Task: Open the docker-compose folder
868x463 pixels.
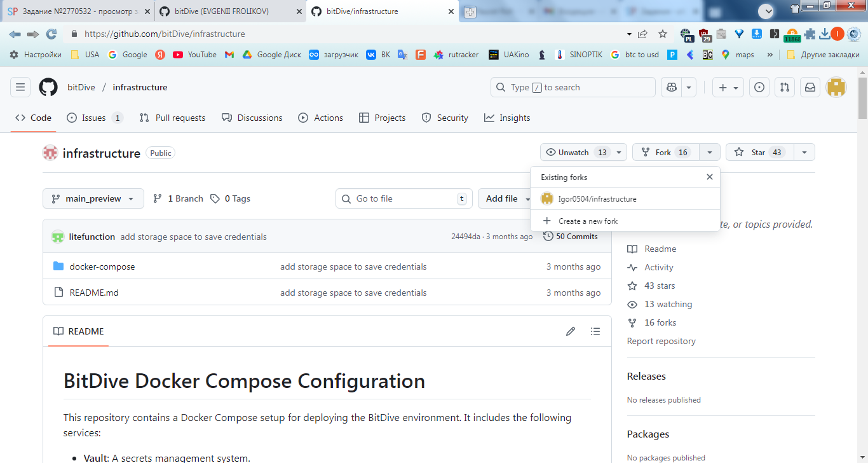Action: coord(102,266)
